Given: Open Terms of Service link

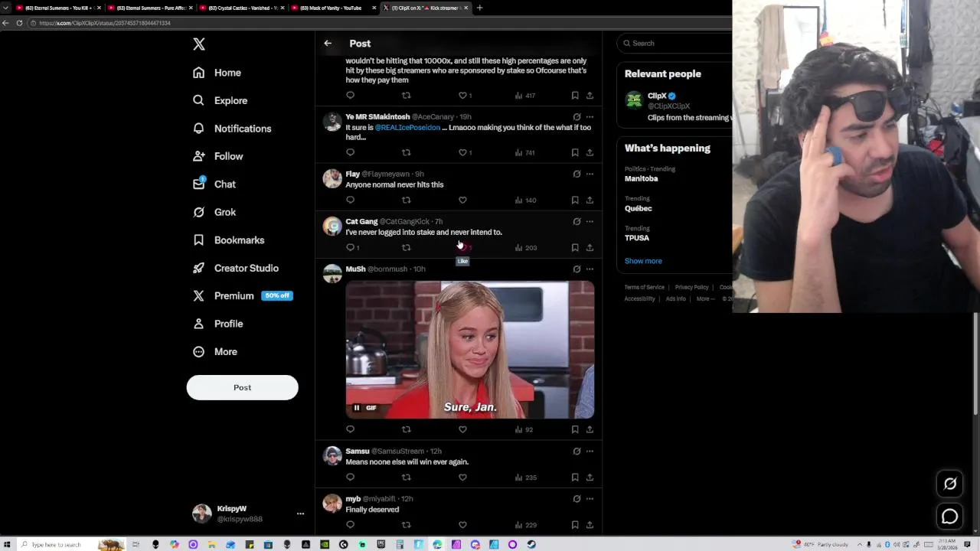Looking at the screenshot, I should point(645,288).
